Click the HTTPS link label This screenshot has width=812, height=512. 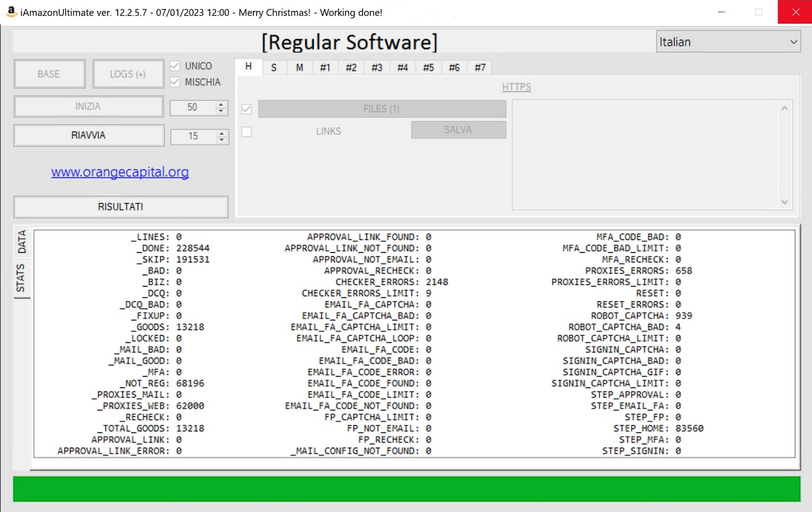[516, 87]
